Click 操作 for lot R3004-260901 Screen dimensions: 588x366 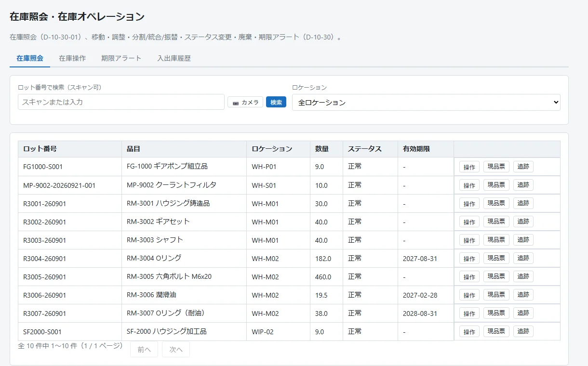click(x=469, y=259)
